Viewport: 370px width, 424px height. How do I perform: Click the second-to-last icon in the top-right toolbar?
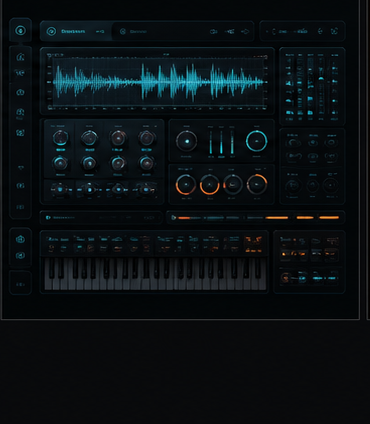320,31
